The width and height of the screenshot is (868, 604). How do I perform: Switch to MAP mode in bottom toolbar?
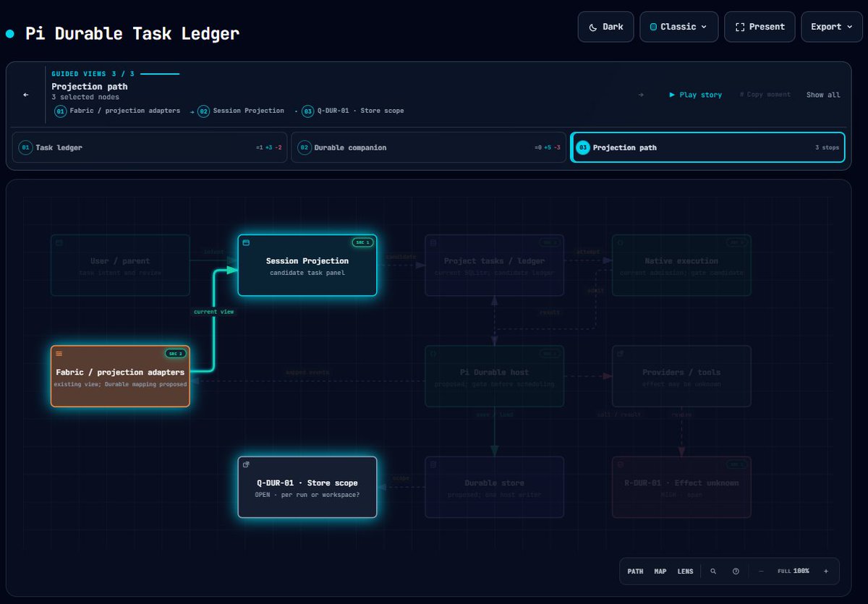click(660, 571)
